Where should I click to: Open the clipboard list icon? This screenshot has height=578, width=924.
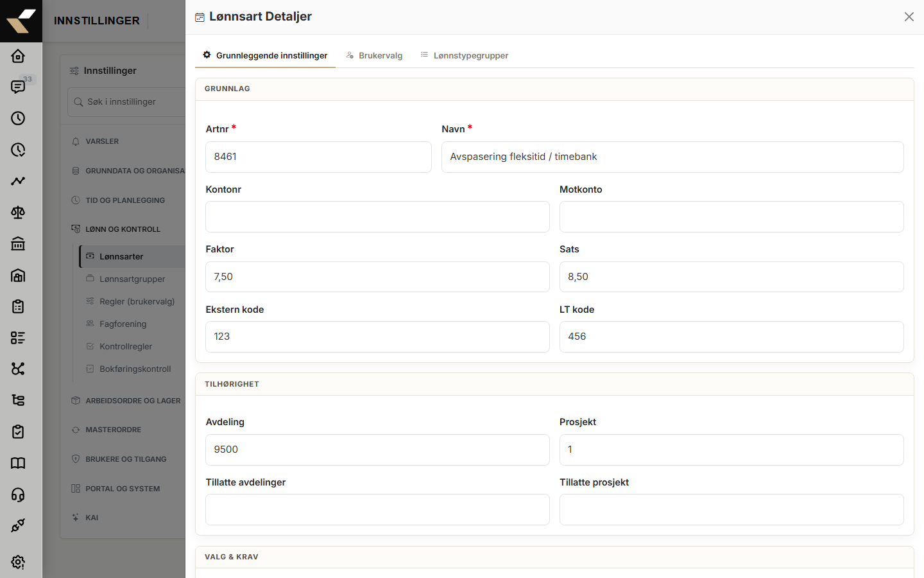tap(18, 306)
